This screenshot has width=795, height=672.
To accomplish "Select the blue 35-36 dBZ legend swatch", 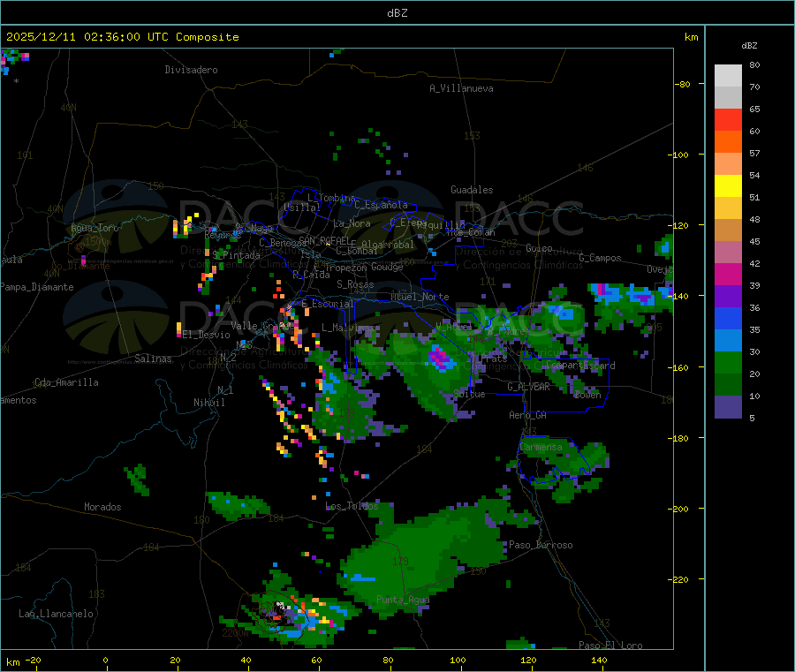I will click(728, 318).
